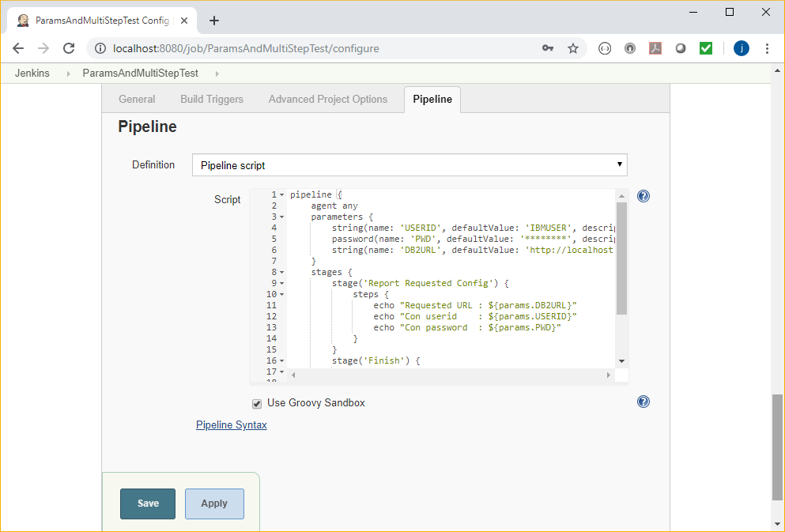Collapse code fold at line 1 pipeline
Viewport: 785px width, 532px height.
282,194
